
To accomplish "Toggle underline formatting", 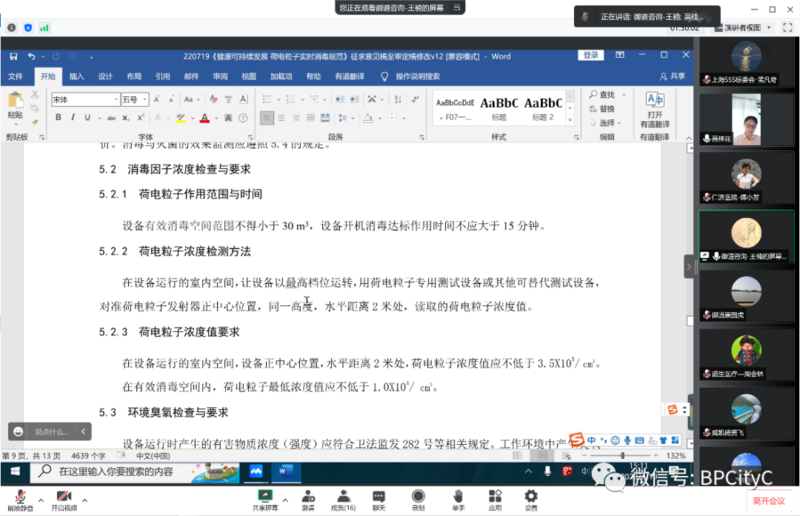I will pos(87,117).
